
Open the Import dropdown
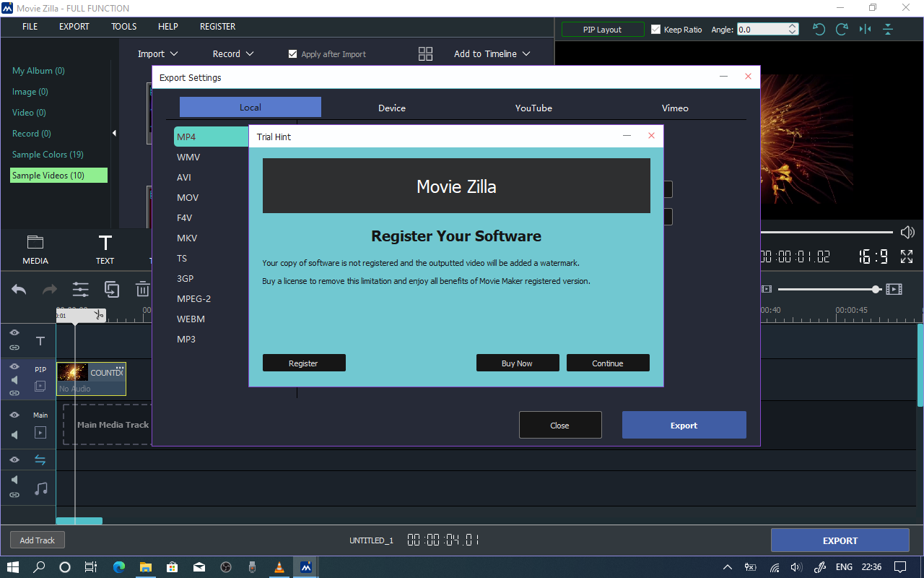[158, 54]
